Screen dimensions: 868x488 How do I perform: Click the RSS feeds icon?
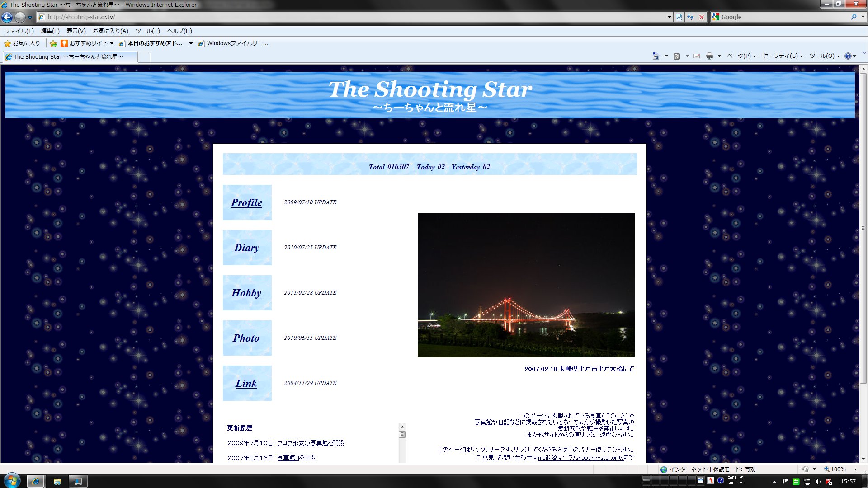point(677,56)
